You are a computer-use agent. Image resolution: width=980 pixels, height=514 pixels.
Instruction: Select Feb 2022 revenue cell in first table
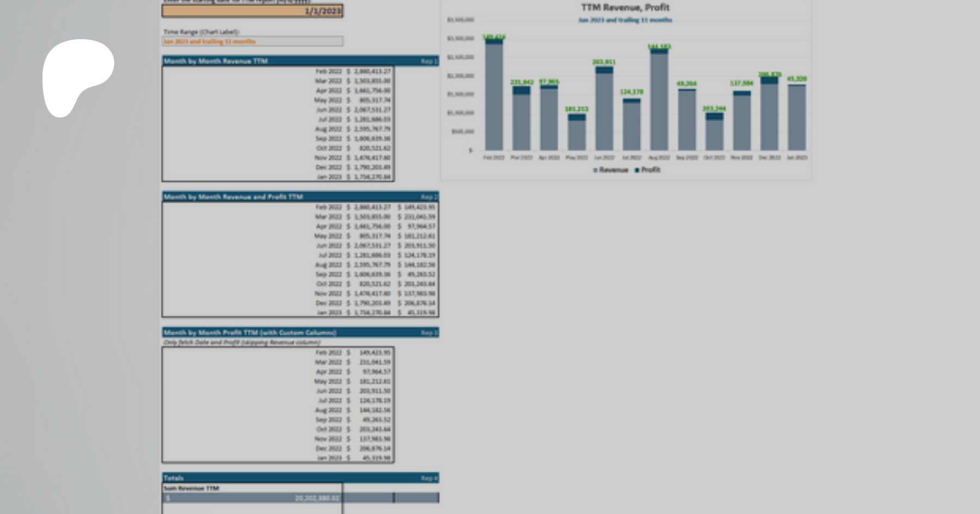pos(372,71)
